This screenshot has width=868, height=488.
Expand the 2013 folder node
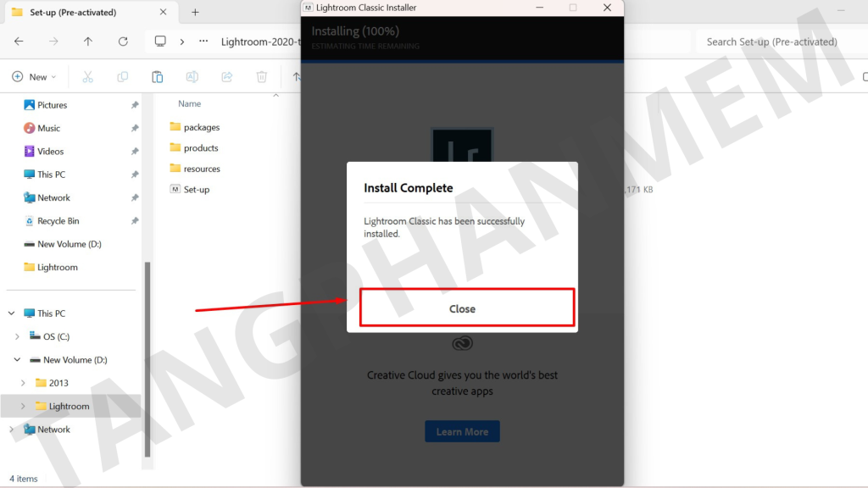pos(23,383)
